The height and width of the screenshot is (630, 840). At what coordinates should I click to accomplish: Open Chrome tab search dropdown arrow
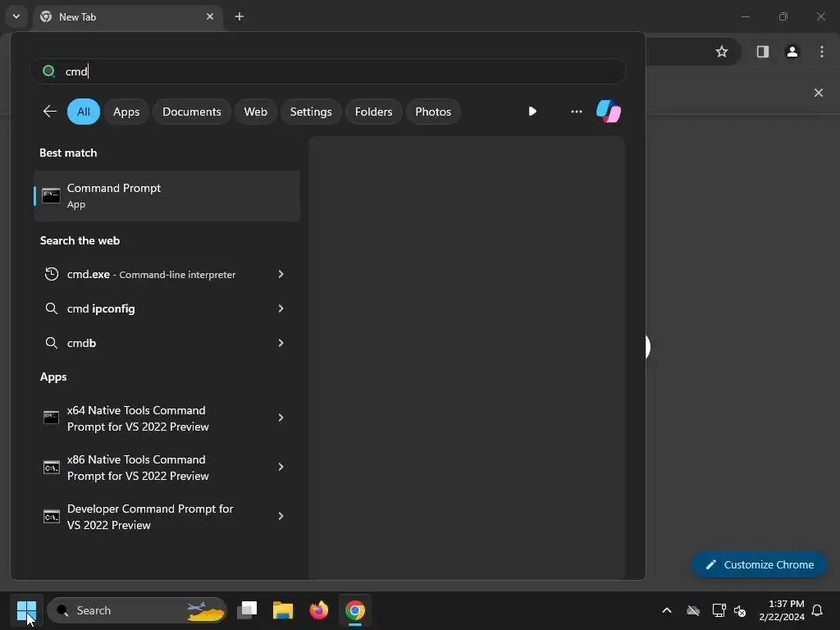[x=16, y=16]
